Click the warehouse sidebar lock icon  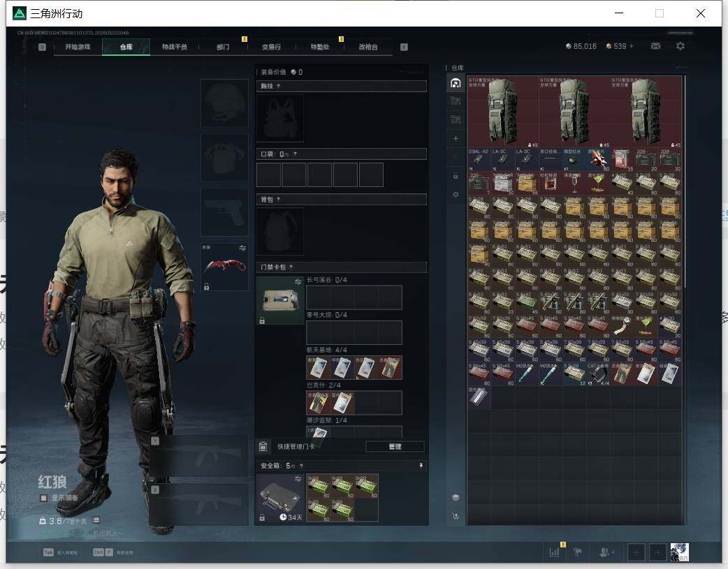[x=456, y=177]
